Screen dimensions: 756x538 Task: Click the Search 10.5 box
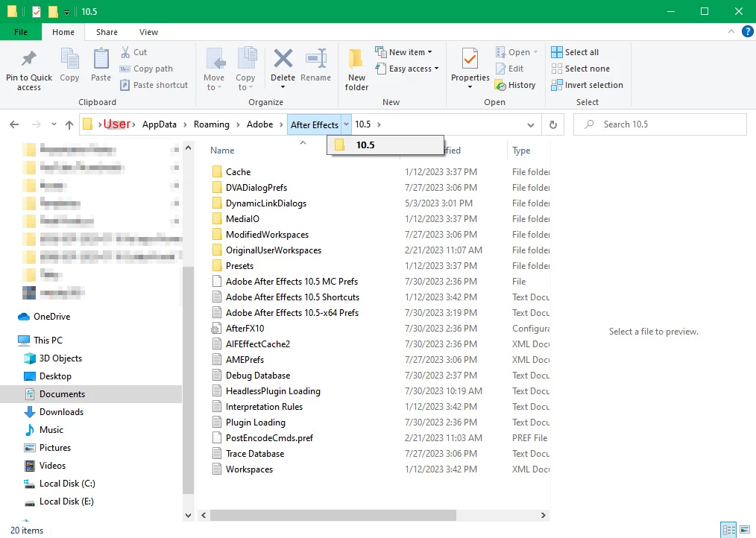pos(660,124)
